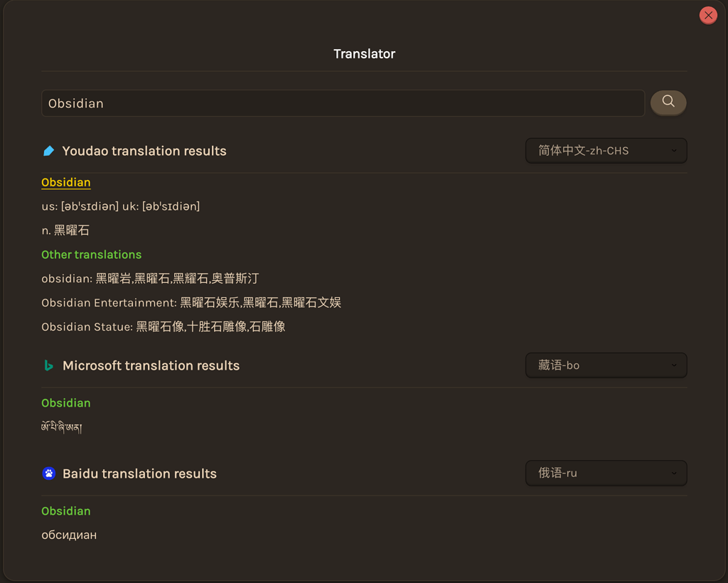Click the underlined Obsidian headword link
The image size is (728, 583).
65,182
